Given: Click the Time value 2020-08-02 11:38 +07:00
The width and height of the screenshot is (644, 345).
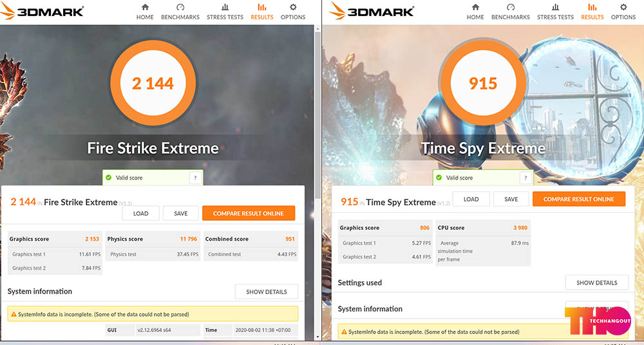Looking at the screenshot, I should (x=261, y=330).
